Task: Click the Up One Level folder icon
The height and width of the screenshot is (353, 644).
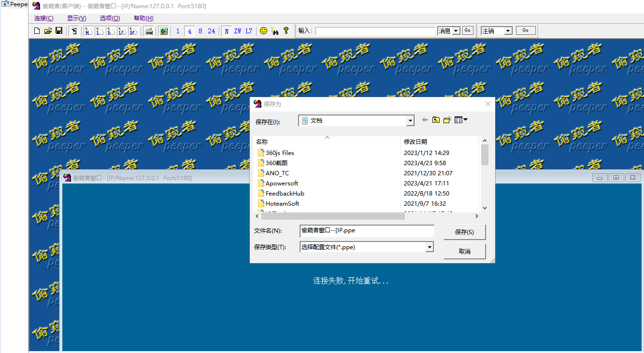Action: (436, 120)
